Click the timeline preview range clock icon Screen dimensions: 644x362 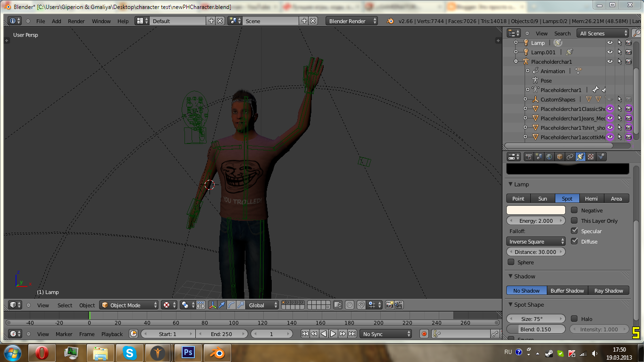coord(134,334)
